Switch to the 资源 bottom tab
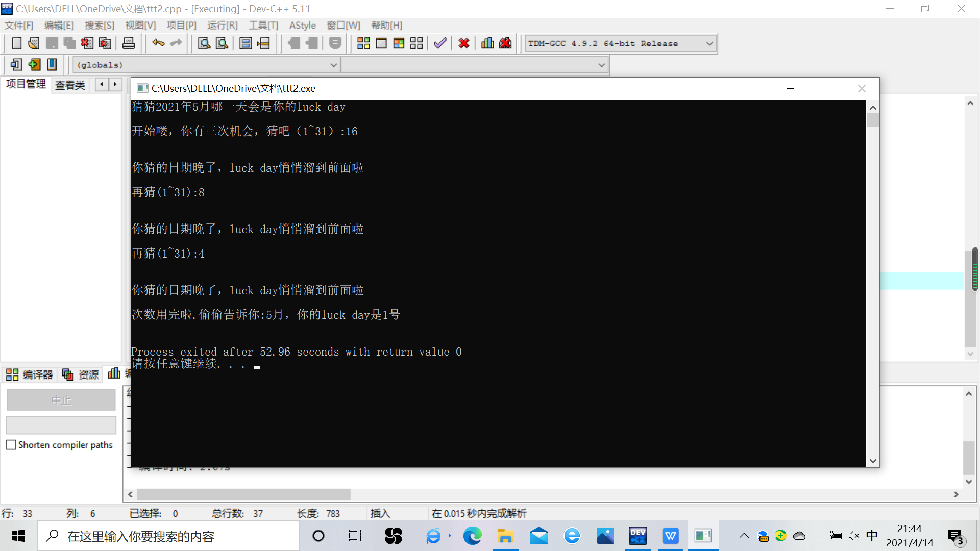The image size is (980, 551). tap(81, 374)
